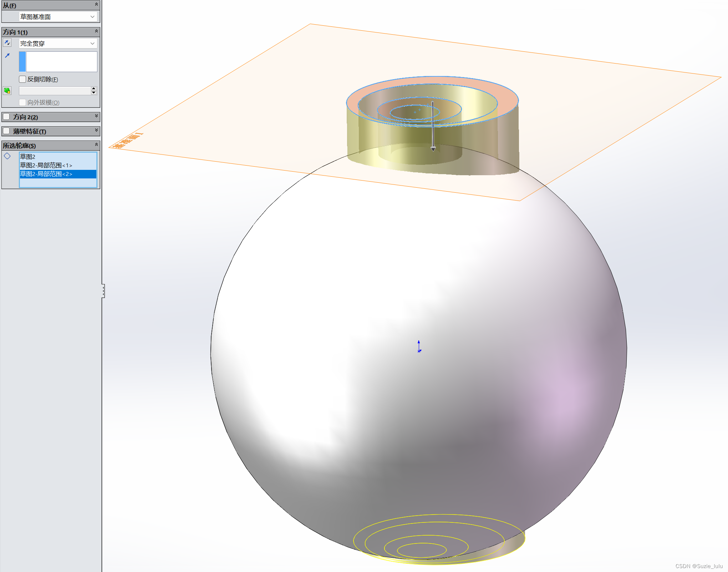Collapse the 从(F) section chevron

[96, 5]
